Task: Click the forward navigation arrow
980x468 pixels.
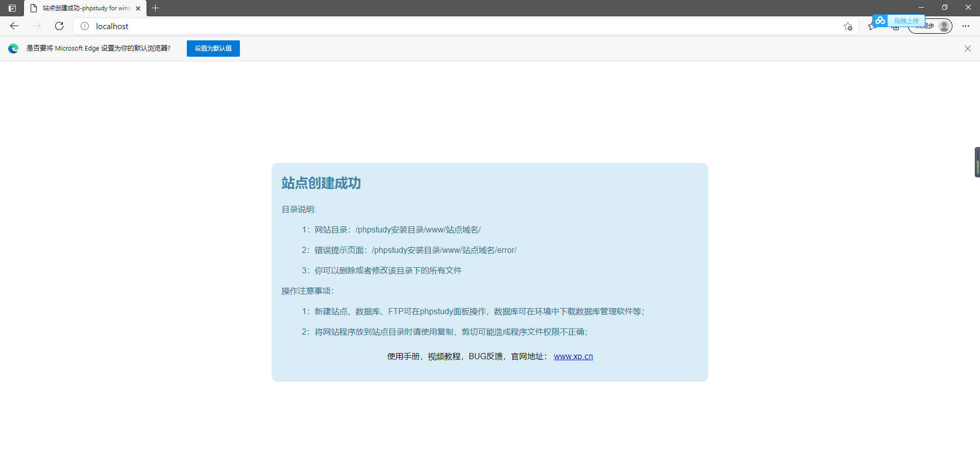Action: click(37, 26)
